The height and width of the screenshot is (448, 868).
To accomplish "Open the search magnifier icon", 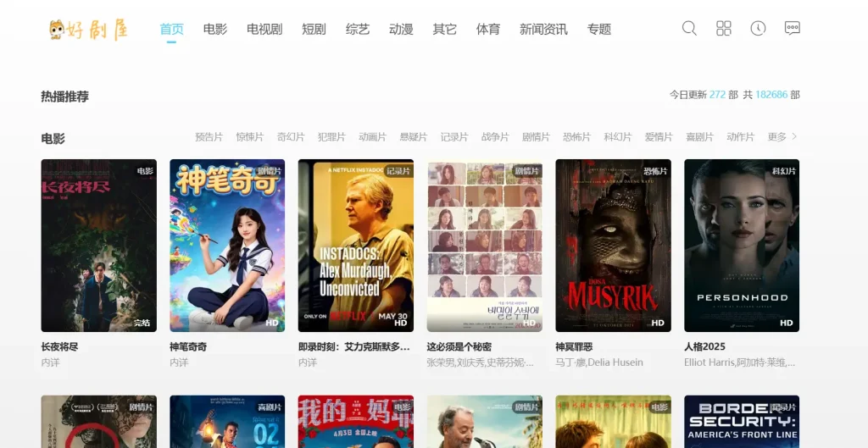I will pyautogui.click(x=689, y=28).
